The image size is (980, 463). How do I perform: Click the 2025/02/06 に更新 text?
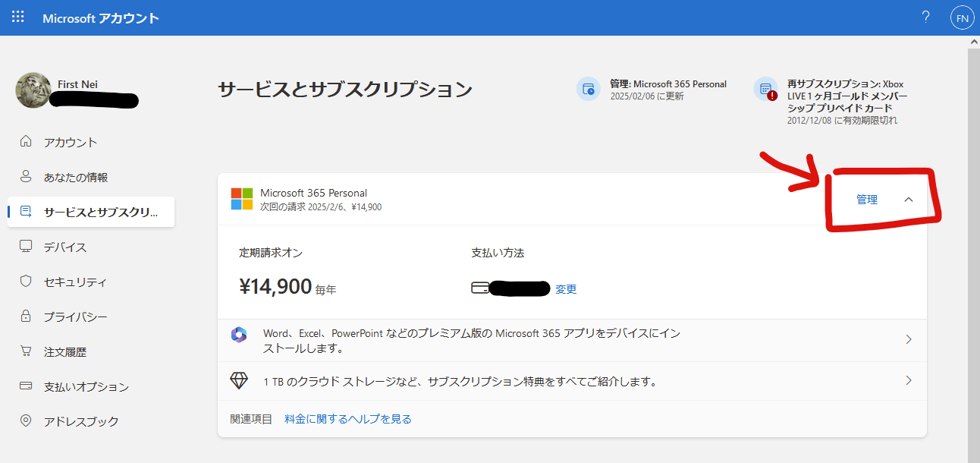(x=647, y=96)
